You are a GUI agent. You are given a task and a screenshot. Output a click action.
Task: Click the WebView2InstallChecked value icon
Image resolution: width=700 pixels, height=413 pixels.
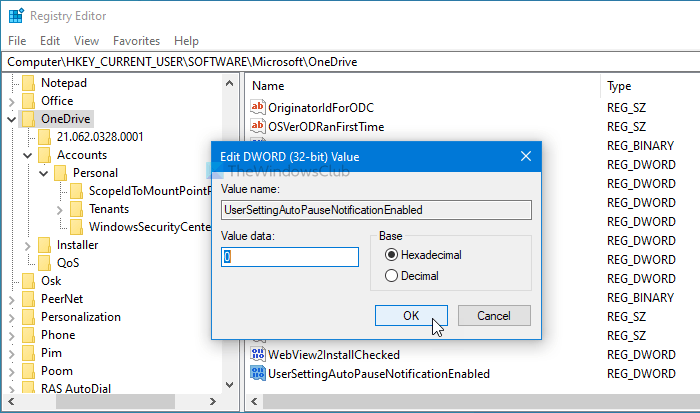click(x=259, y=355)
